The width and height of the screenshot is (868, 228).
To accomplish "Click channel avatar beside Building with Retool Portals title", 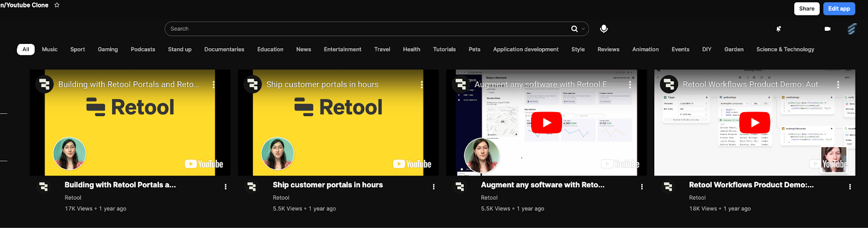I will click(x=43, y=187).
